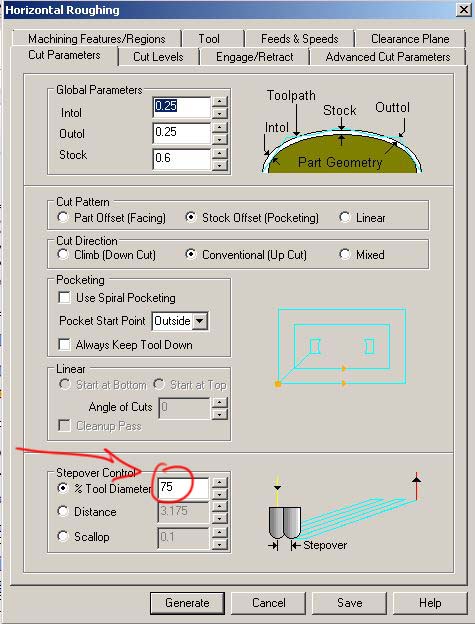The height and width of the screenshot is (624, 475).
Task: Open the Tool tab
Action: [209, 39]
